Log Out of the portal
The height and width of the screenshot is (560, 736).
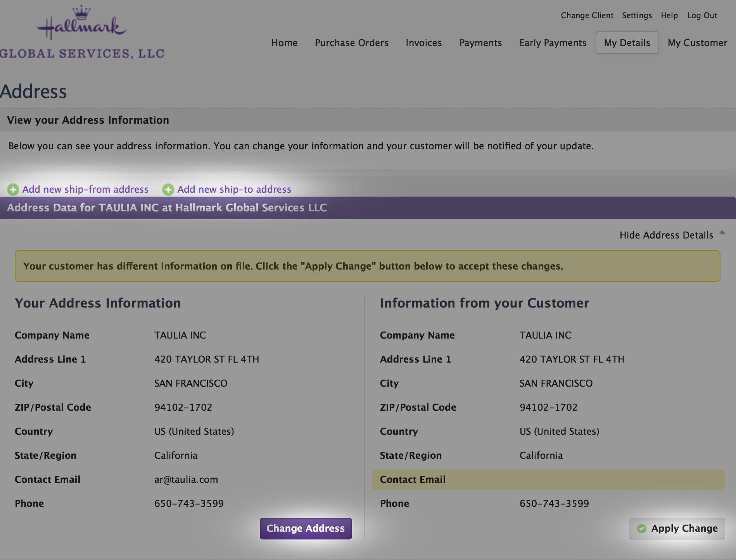click(x=702, y=16)
